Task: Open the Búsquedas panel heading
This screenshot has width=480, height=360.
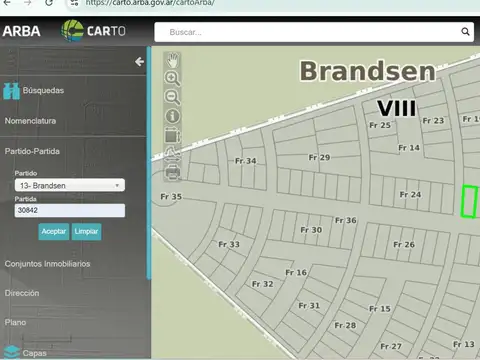Action: tap(43, 90)
